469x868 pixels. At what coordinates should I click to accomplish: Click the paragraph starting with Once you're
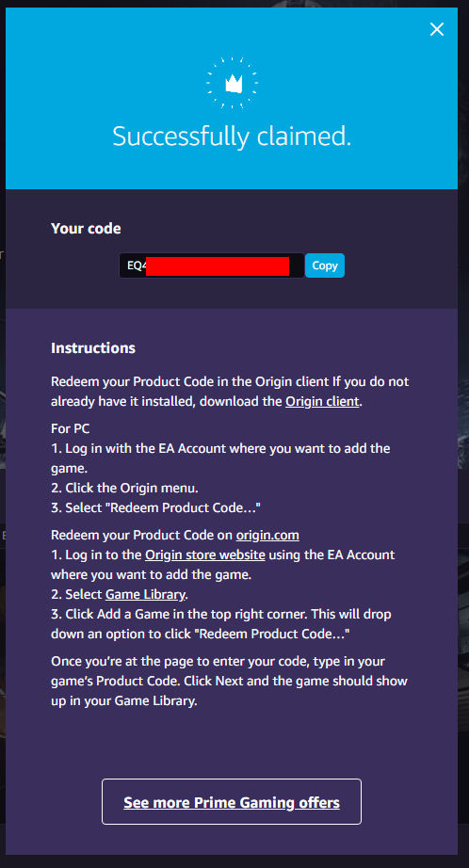(x=229, y=681)
